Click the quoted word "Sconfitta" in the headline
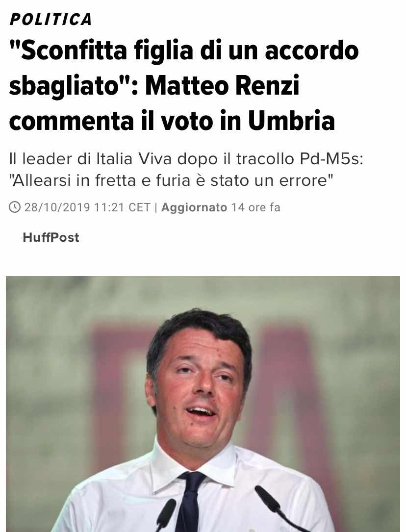406x532 pixels. 69,50
